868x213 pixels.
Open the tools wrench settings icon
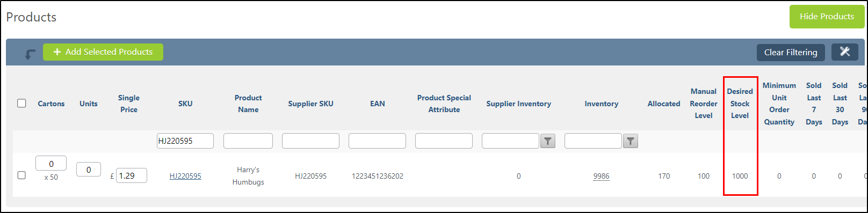[x=845, y=52]
